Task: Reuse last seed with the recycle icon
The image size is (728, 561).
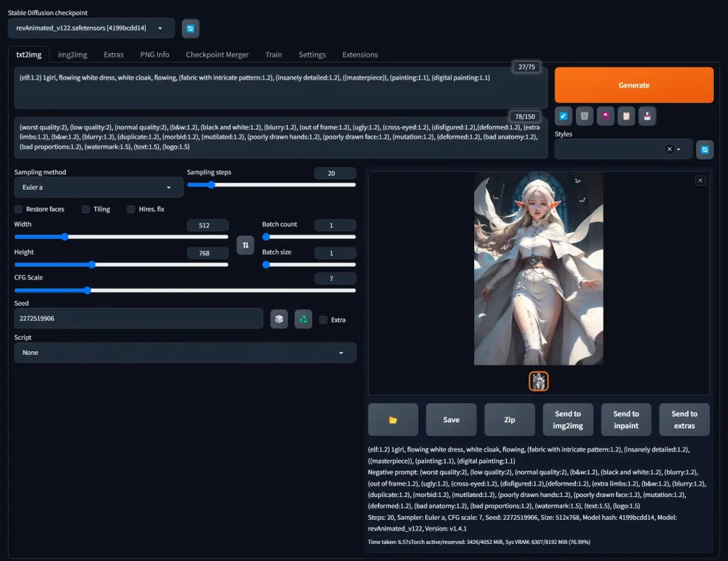Action: (x=304, y=319)
